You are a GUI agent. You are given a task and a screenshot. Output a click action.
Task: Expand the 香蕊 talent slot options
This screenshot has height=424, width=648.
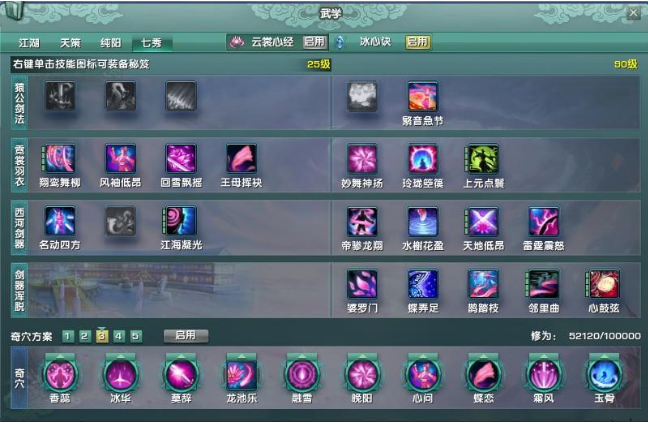(60, 374)
